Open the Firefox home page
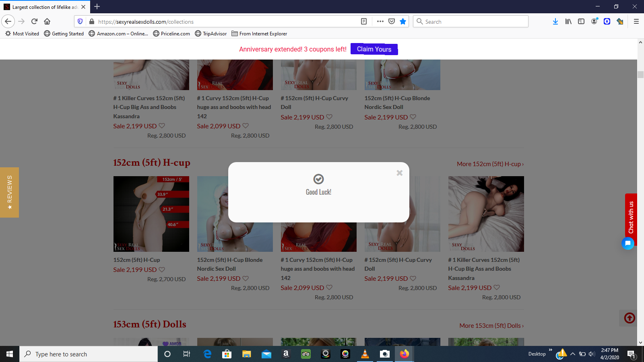This screenshot has height=362, width=644. (x=47, y=21)
